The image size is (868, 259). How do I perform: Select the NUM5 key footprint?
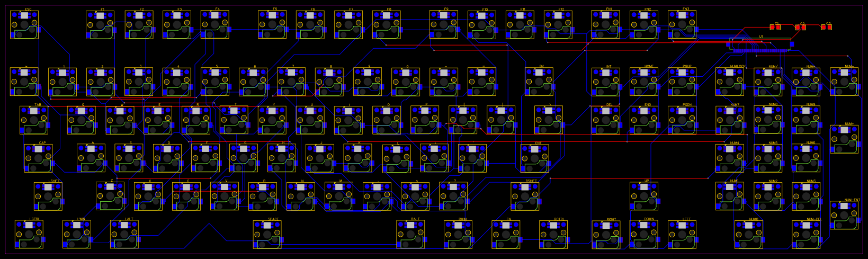(x=768, y=158)
